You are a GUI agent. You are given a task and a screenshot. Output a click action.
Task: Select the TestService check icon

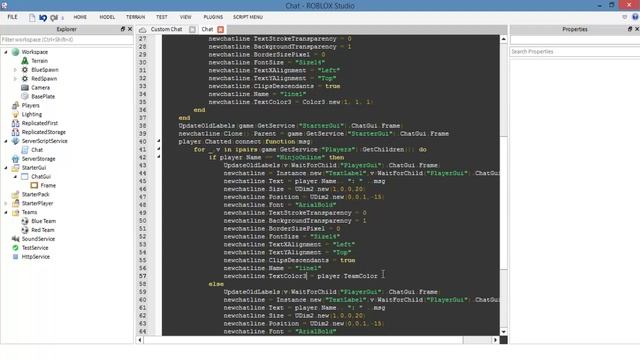16,248
